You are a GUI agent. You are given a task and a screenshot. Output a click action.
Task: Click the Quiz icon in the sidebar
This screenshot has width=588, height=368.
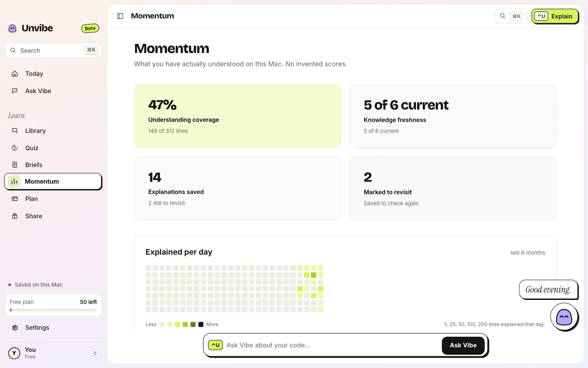tap(15, 148)
